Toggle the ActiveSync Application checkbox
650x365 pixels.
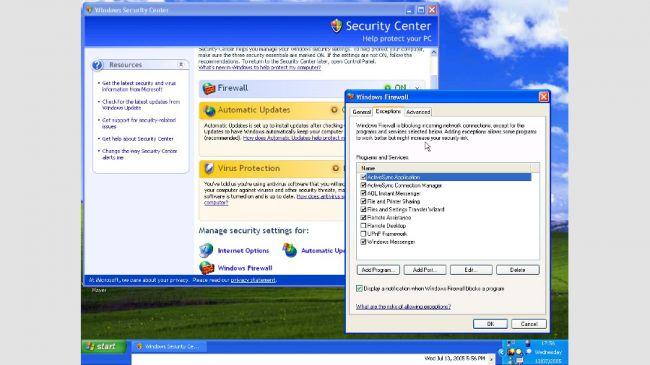[363, 177]
